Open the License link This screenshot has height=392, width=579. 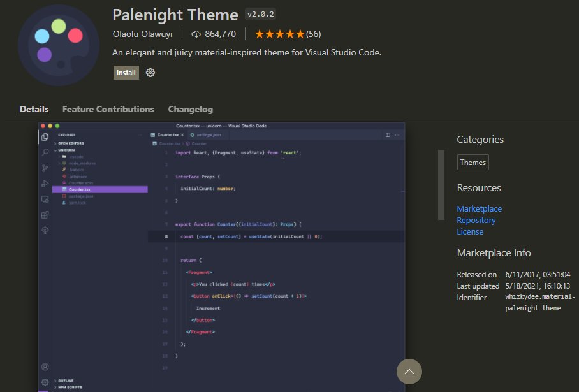click(470, 232)
